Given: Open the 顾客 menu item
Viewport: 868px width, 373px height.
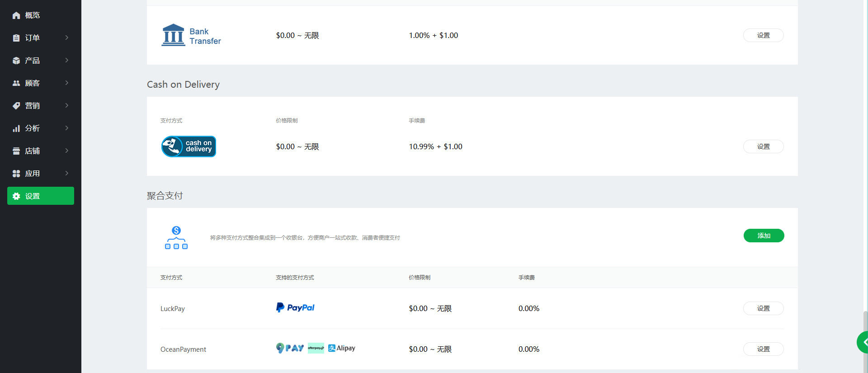Looking at the screenshot, I should [33, 83].
